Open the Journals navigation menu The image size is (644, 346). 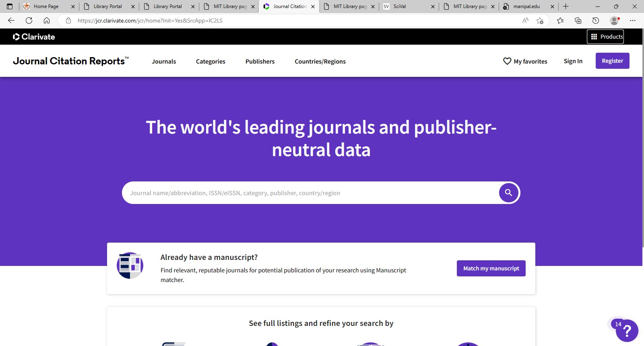[x=164, y=61]
